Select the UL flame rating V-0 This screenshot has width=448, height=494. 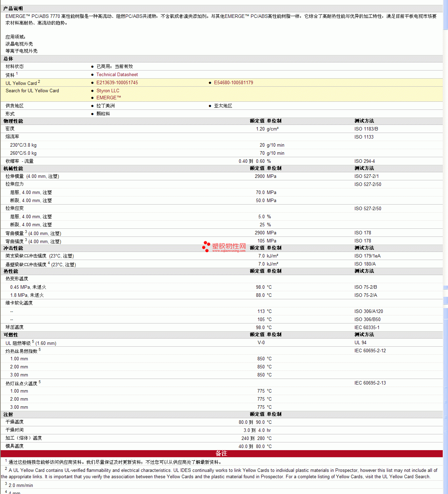click(261, 342)
